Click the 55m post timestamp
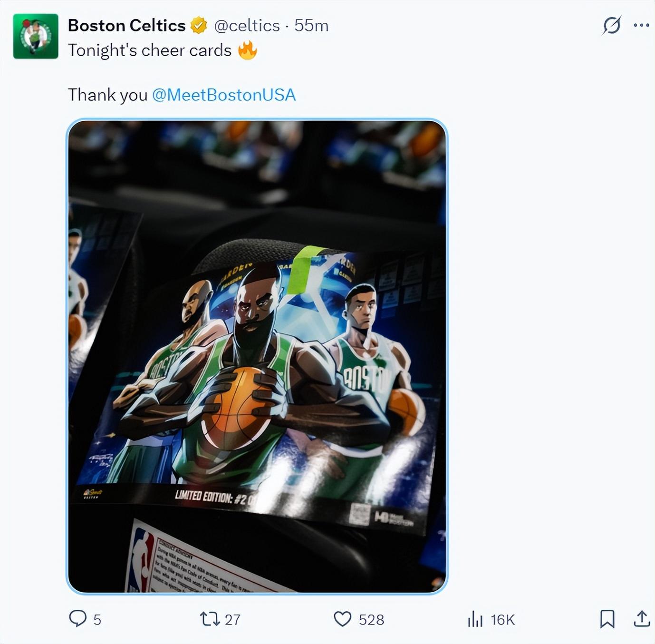655x644 pixels. 311,25
